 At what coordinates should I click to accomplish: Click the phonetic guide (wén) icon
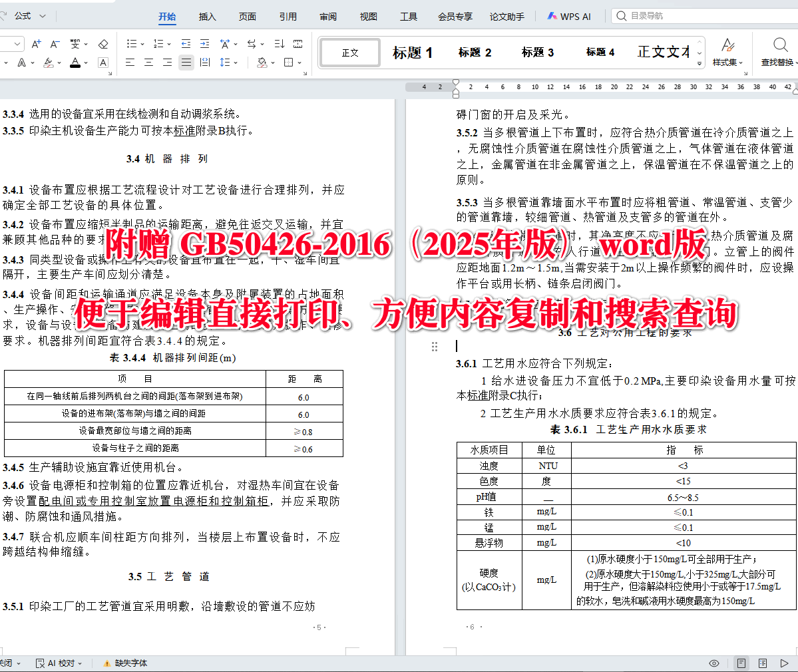75,45
